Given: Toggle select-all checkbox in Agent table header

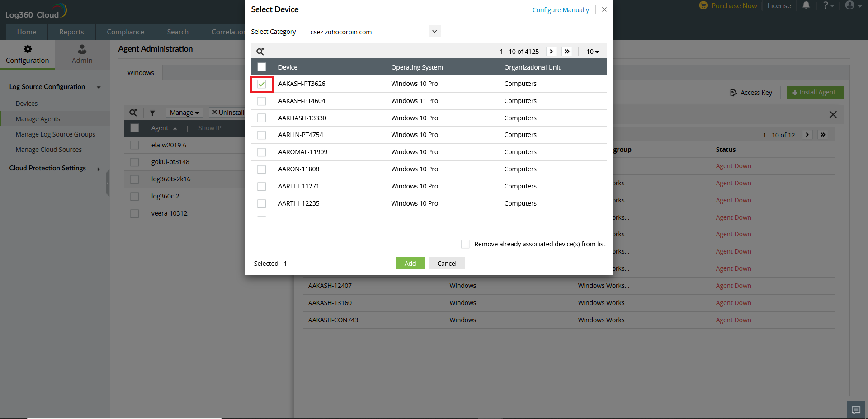Looking at the screenshot, I should [x=135, y=128].
